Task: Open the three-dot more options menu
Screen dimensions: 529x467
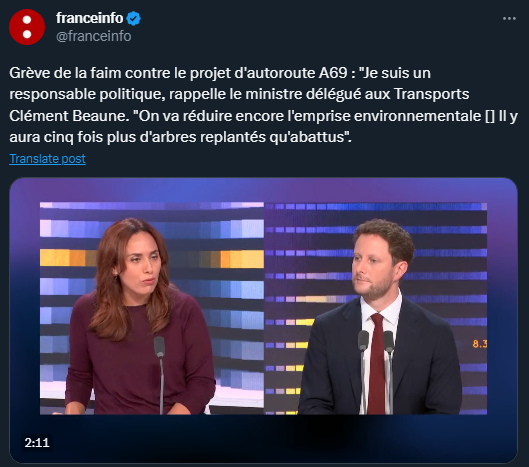Action: 509,19
